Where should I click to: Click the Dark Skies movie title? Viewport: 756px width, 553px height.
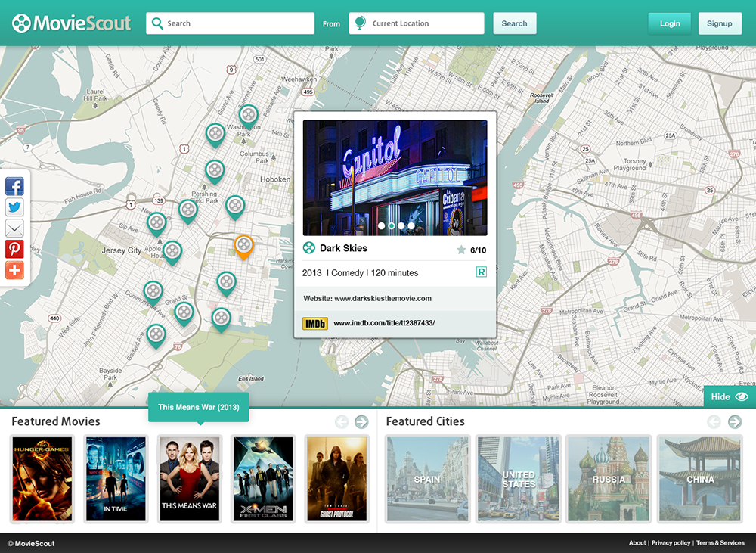(344, 248)
